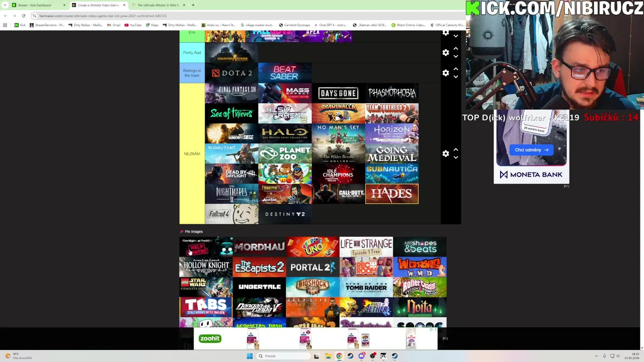
Task: Move Pretty Bad tier up
Action: 456,49
